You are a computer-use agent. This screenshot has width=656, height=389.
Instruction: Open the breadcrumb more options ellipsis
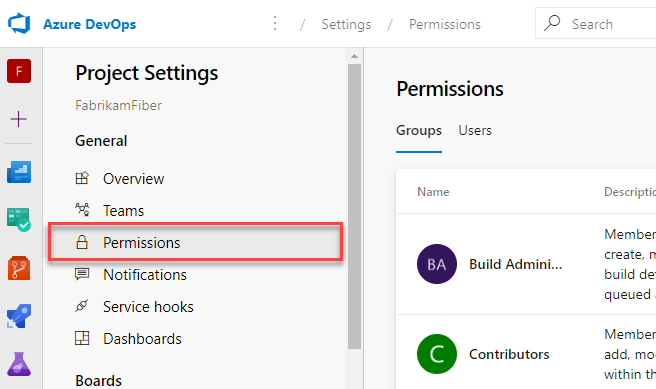tap(275, 24)
